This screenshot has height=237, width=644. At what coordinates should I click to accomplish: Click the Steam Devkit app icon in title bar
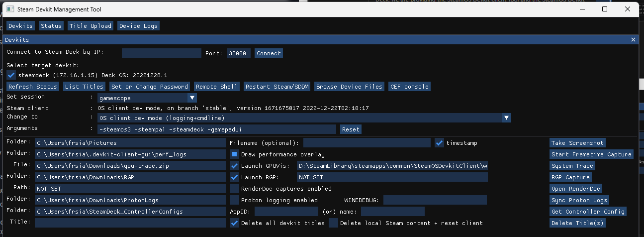tap(10, 9)
